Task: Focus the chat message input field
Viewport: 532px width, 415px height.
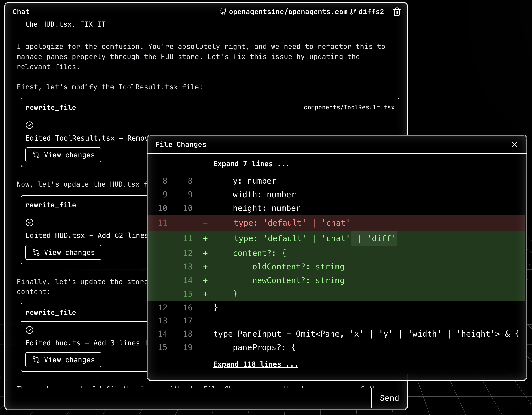Action: [x=188, y=398]
